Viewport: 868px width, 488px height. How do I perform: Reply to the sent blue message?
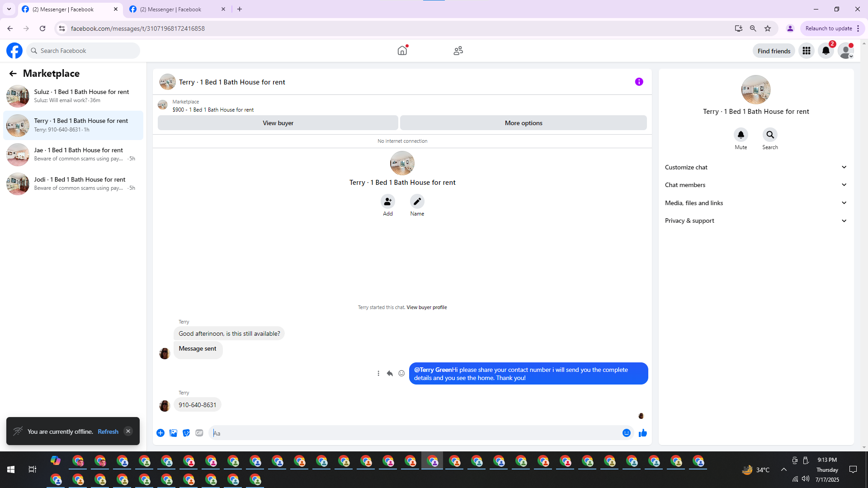[390, 373]
